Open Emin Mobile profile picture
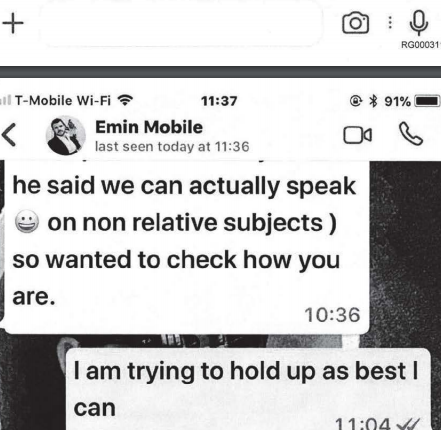 (x=65, y=136)
